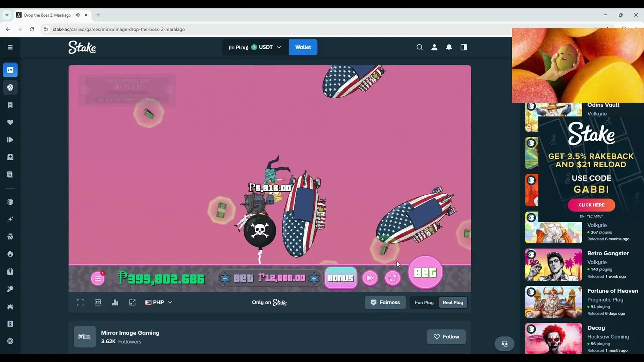The image size is (644, 362).
Task: Open sparkle New Releases sidebar icon
Action: point(10,219)
